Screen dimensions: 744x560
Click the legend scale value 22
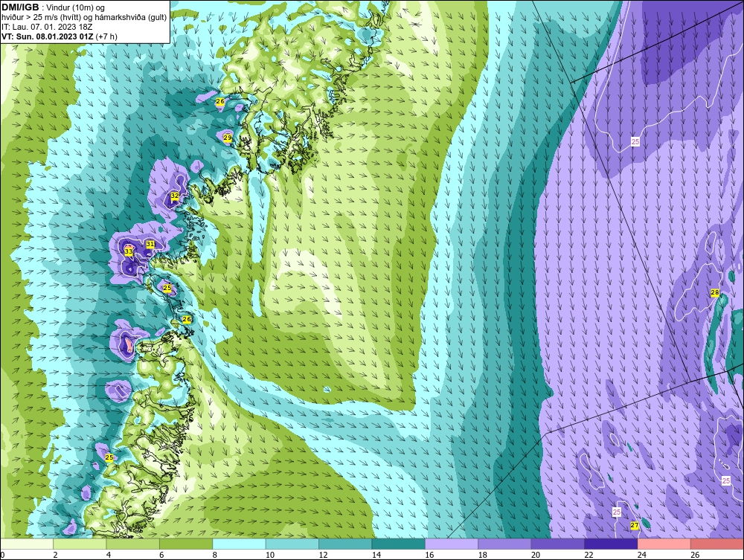589,555
